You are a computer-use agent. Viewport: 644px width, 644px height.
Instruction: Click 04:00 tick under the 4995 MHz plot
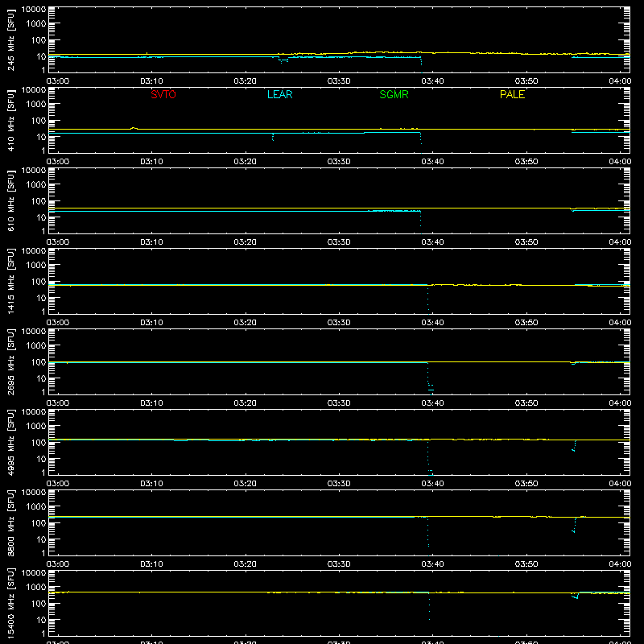tap(620, 484)
